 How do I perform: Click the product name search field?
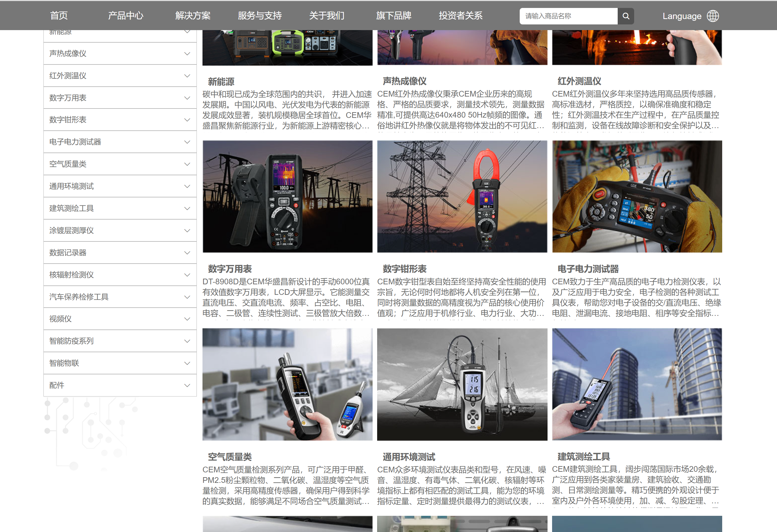point(568,16)
